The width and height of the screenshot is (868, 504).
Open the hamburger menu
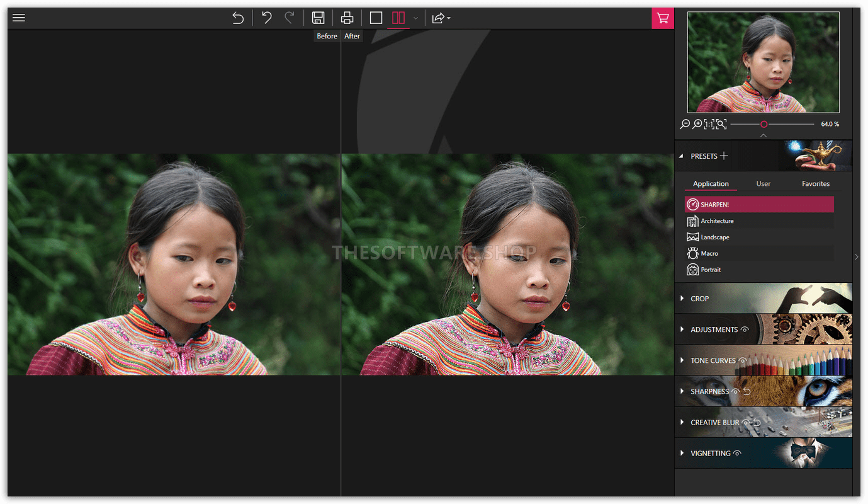[18, 17]
